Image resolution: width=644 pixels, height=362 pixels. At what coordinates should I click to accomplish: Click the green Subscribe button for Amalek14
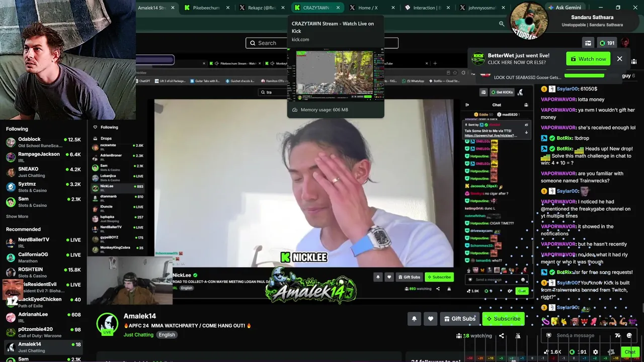503,319
